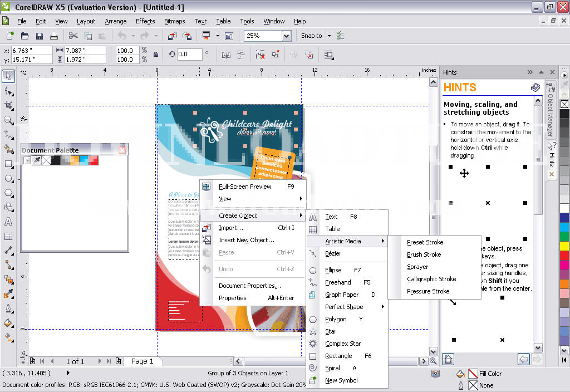The image size is (570, 392).
Task: Open the zoom level dropdown showing 25%
Action: (x=287, y=35)
